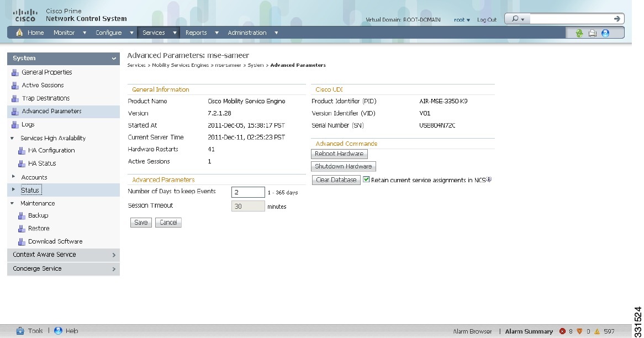Collapse the System panel chevron

(x=114, y=59)
